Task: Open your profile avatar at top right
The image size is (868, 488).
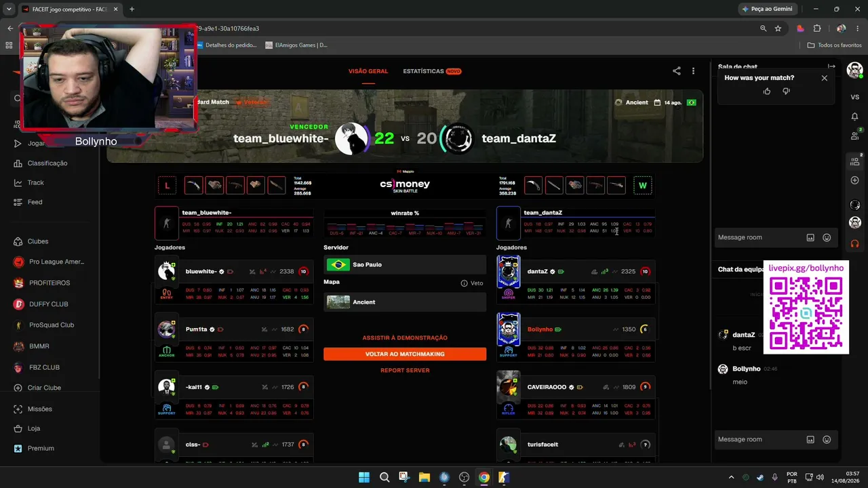Action: [x=855, y=70]
